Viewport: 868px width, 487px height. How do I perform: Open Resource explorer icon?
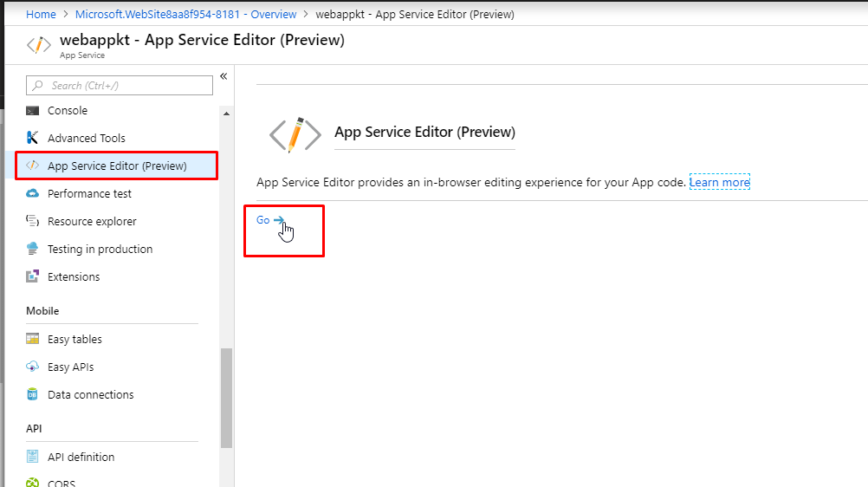point(33,221)
